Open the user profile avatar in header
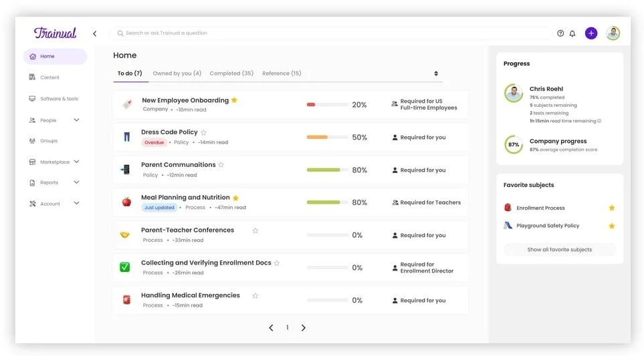The width and height of the screenshot is (644, 356). (613, 33)
